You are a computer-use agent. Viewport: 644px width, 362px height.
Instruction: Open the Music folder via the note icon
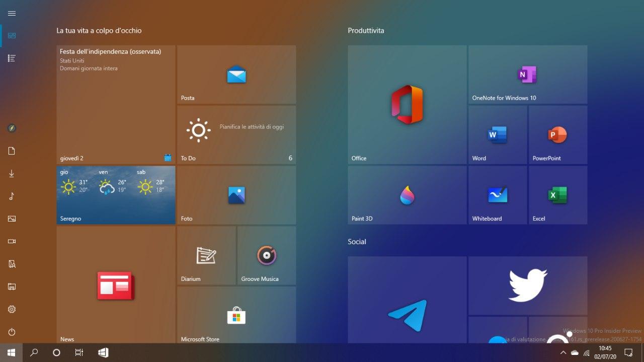coord(12,196)
